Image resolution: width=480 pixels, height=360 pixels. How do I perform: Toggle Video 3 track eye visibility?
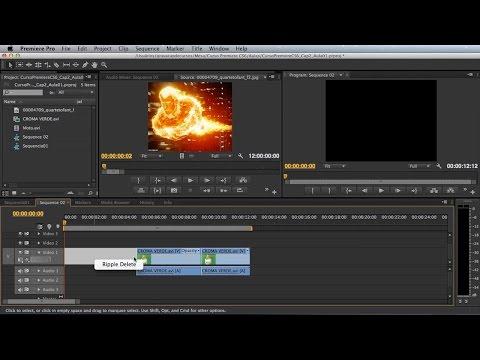(x=20, y=234)
